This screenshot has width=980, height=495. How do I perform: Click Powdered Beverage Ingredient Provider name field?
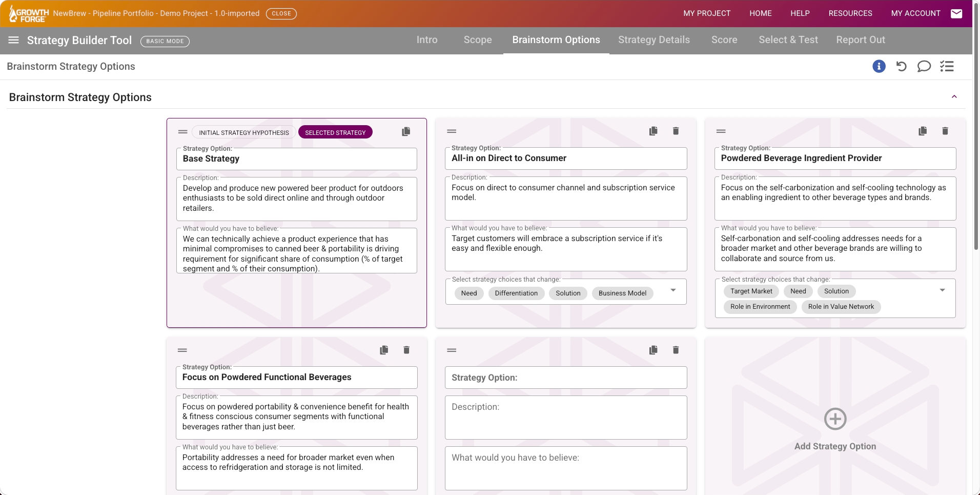[835, 159]
